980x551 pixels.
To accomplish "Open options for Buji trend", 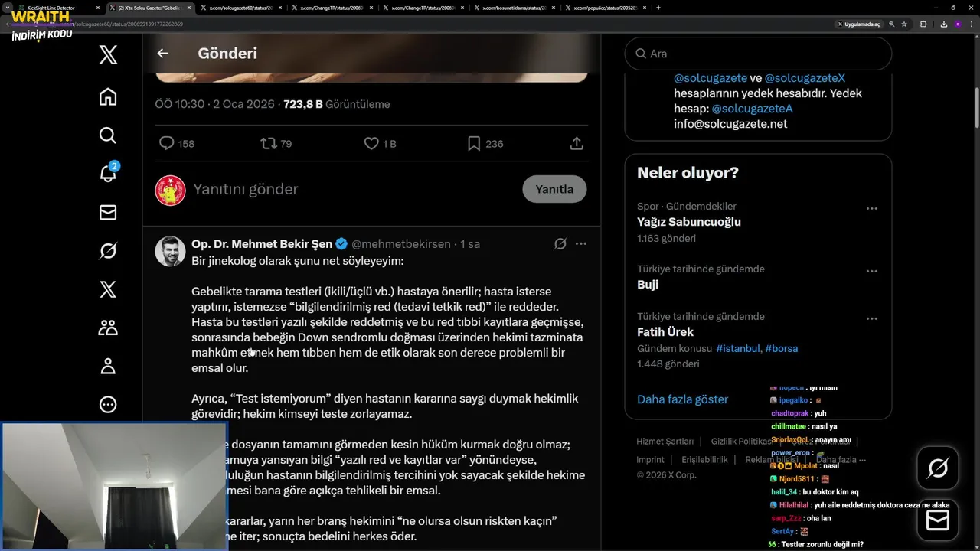I will (871, 271).
